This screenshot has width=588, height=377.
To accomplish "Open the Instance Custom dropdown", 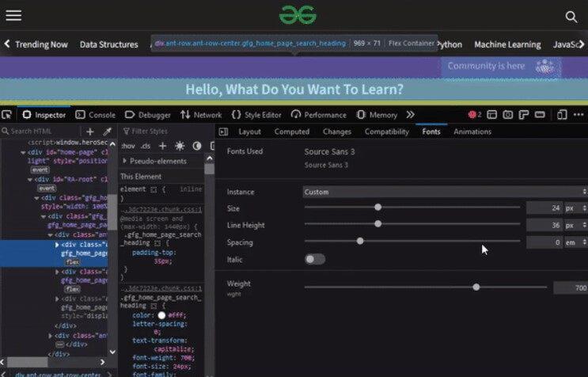I will [x=445, y=192].
